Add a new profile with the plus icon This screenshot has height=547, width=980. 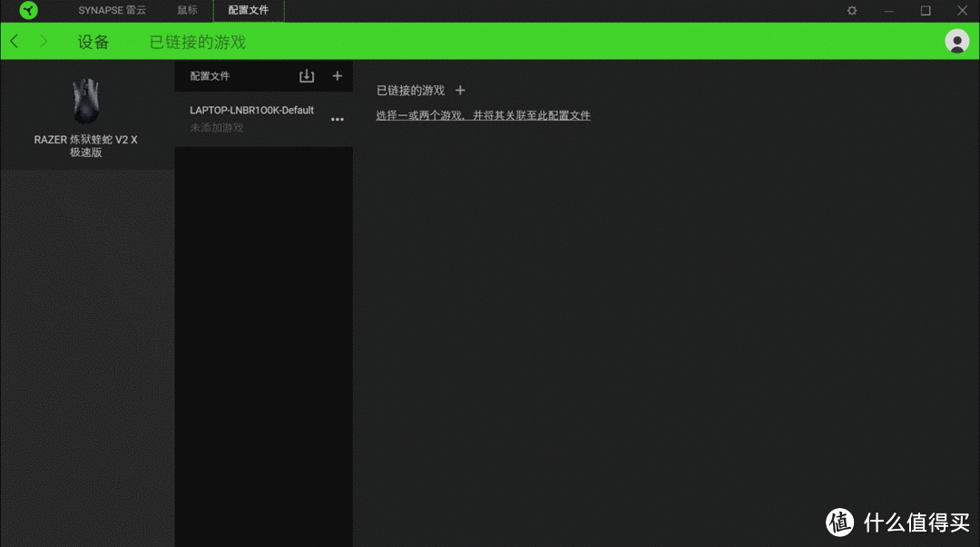coord(338,75)
